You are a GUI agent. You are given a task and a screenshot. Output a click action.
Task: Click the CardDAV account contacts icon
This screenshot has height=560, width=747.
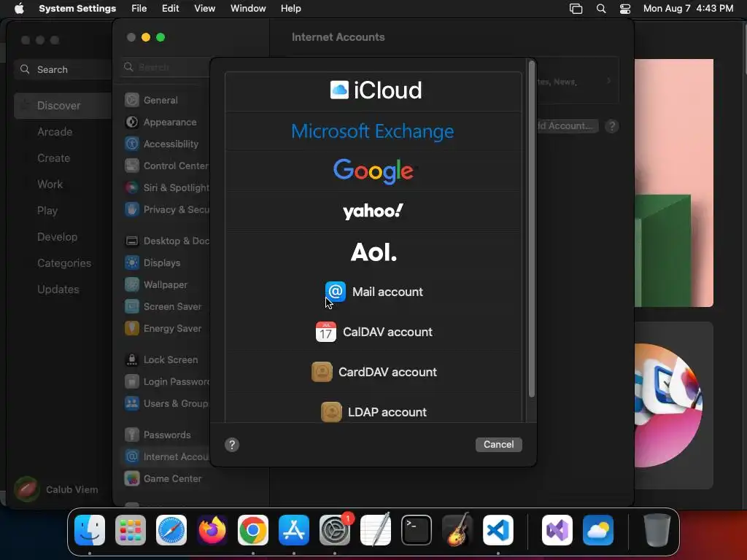coord(322,372)
